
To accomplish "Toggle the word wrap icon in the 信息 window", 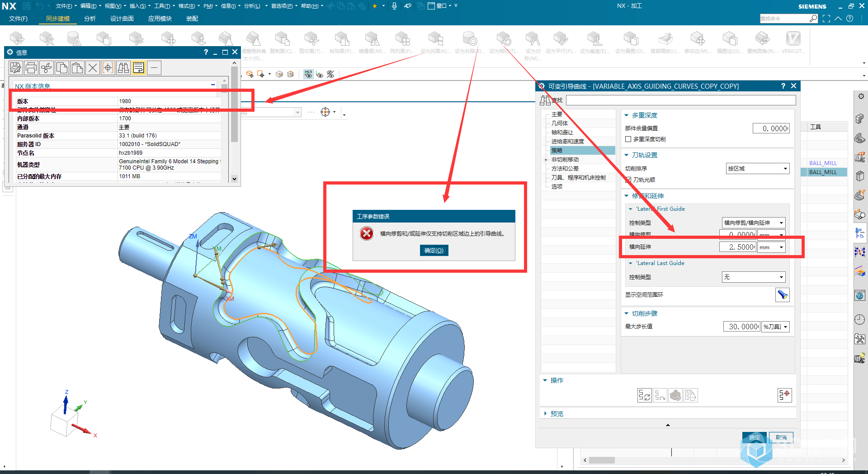I will pos(139,68).
